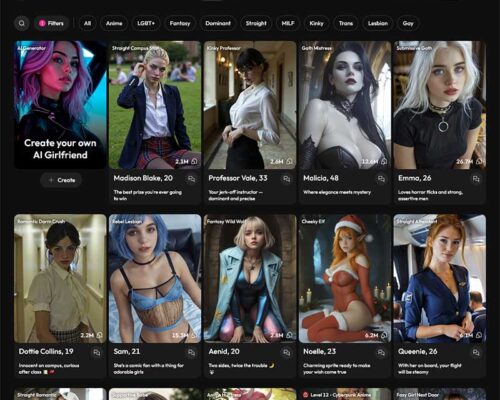Open Malicia's profile image

pos(345,105)
